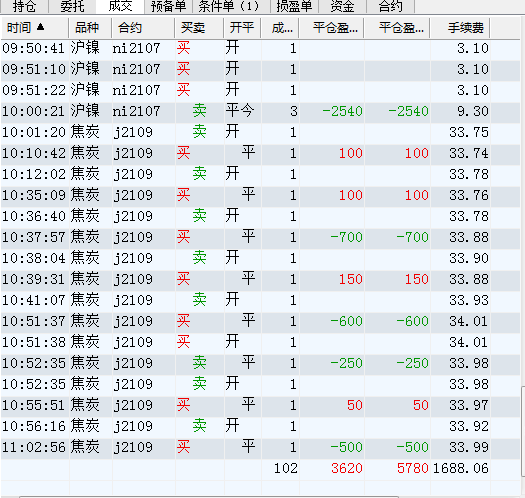Image resolution: width=525 pixels, height=498 pixels.
Task: Sort by the 品种 column header
Action: coord(90,28)
